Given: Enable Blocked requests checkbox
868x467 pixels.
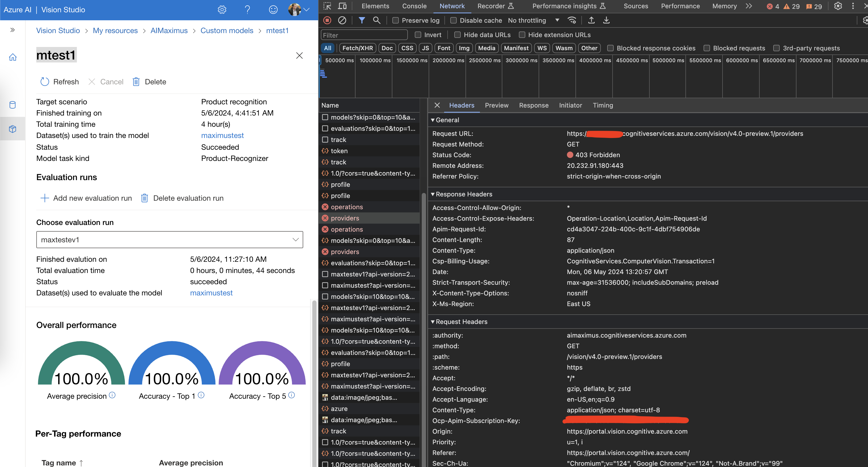Looking at the screenshot, I should pos(707,48).
